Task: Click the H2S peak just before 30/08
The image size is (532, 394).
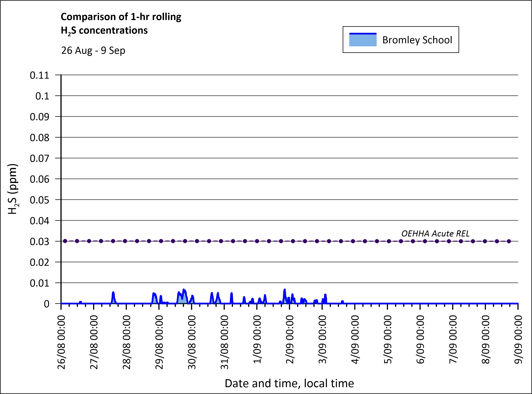Action: [x=184, y=290]
